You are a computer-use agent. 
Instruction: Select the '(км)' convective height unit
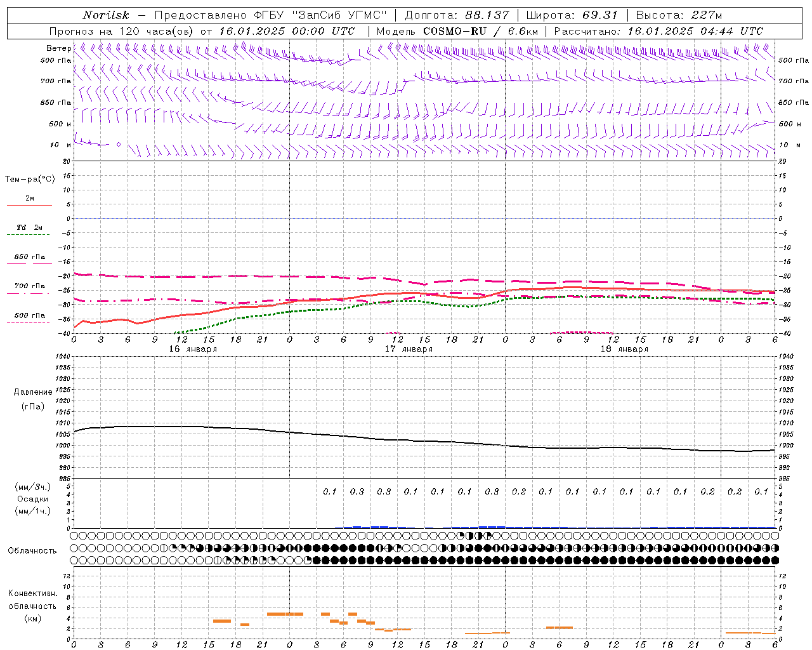[32, 618]
